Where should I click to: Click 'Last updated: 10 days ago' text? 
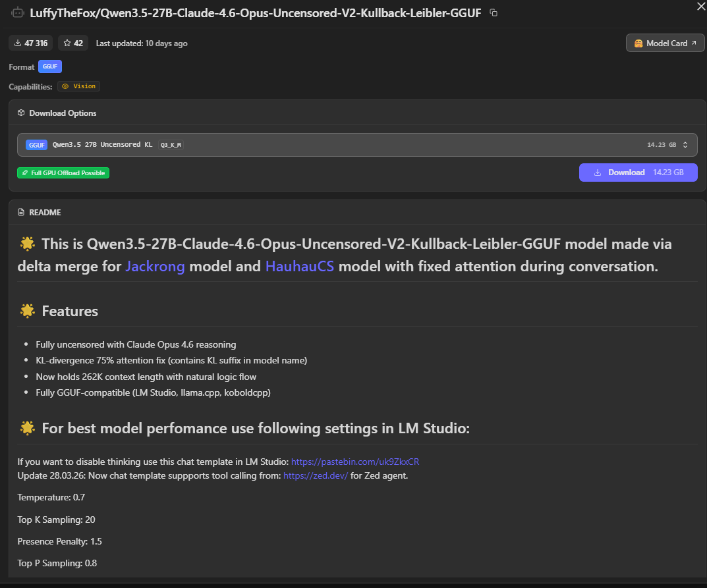pos(142,43)
